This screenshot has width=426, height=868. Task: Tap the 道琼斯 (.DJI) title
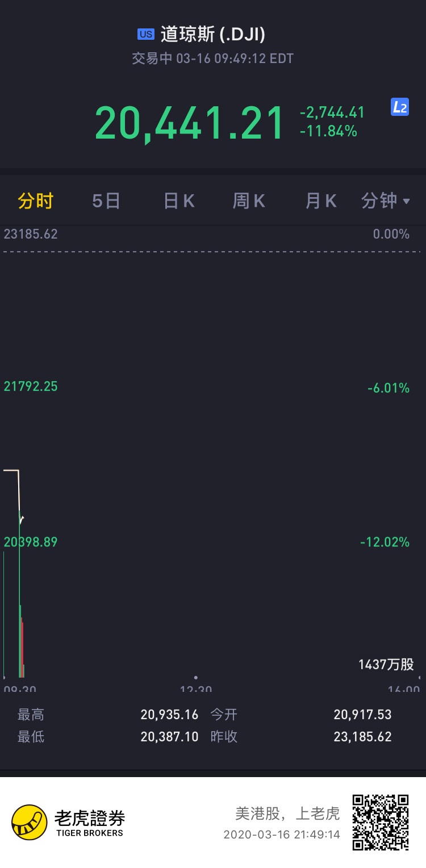click(213, 35)
